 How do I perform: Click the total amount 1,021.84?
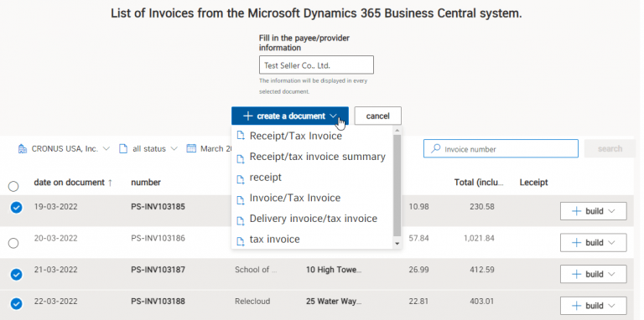tap(479, 239)
